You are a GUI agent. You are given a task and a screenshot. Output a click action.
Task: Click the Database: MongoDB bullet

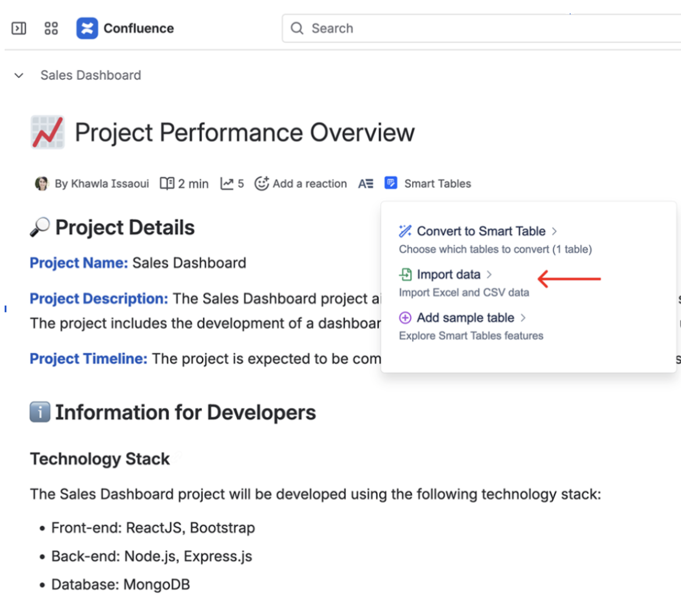tap(121, 584)
